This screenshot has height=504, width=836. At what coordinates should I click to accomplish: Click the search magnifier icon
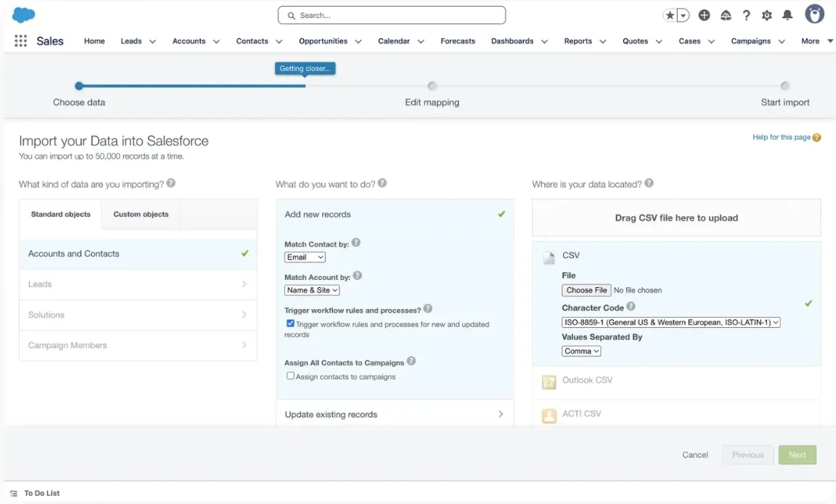291,15
